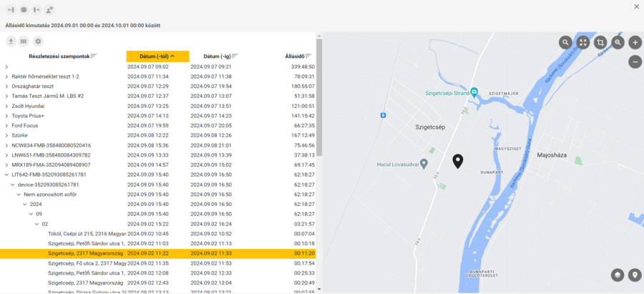Expand the Ford Focus row
This screenshot has height=294, width=644.
click(x=6, y=126)
